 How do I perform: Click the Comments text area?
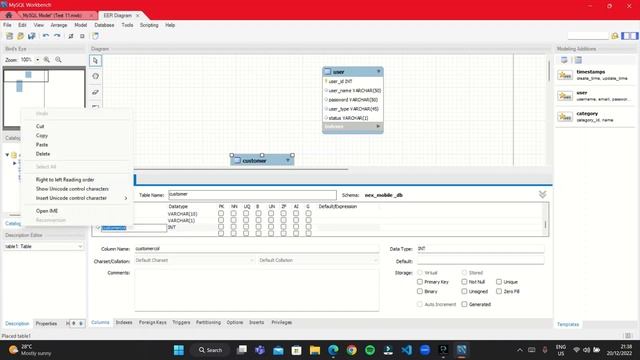257,290
